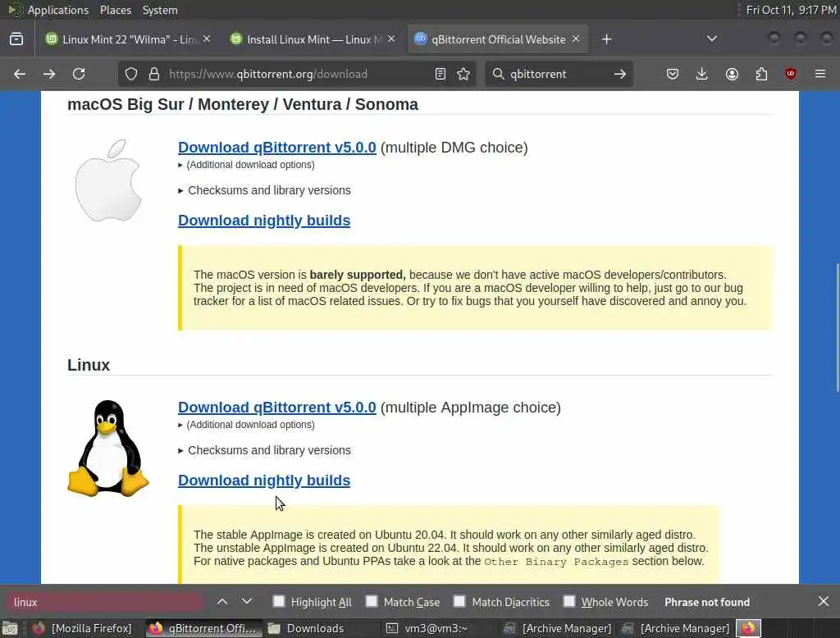Enable Match Diacritics option
This screenshot has width=840, height=638.
coord(459,601)
